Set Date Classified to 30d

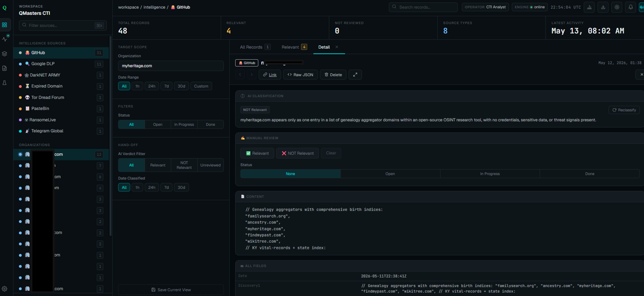(181, 187)
